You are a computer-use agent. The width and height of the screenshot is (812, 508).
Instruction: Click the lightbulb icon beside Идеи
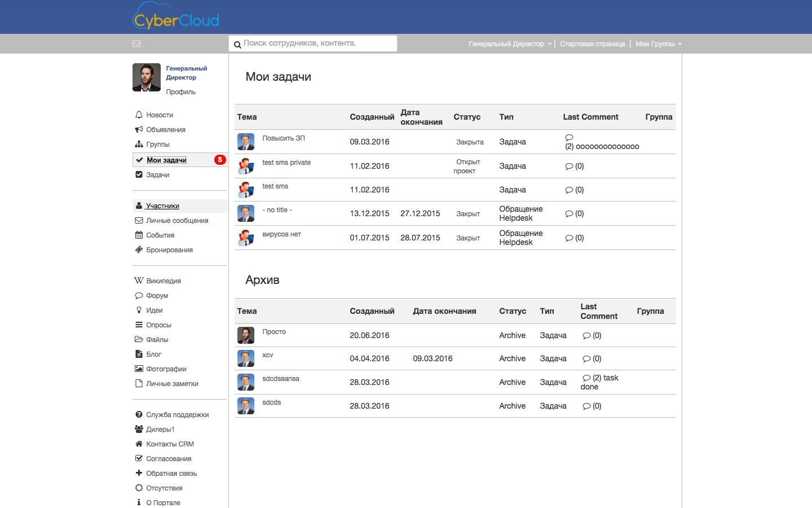139,310
